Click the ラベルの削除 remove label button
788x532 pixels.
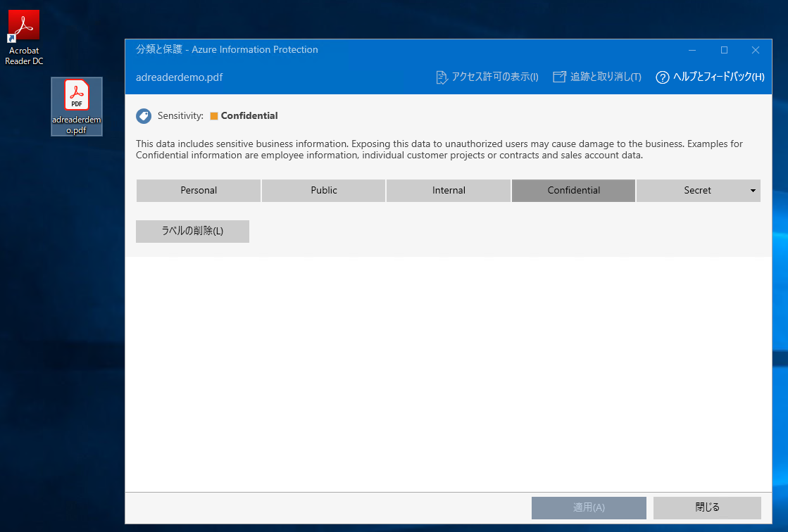click(x=192, y=232)
